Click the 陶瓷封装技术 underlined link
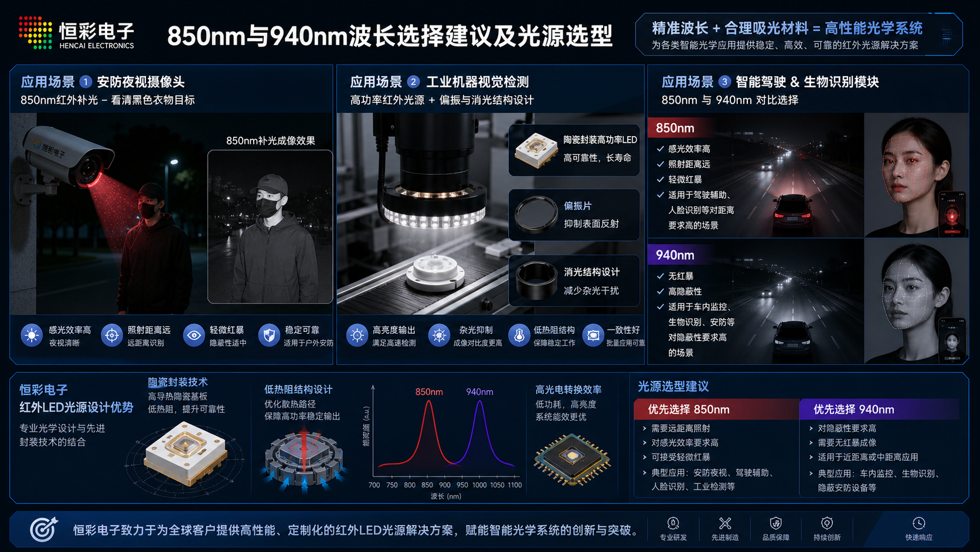 point(178,382)
